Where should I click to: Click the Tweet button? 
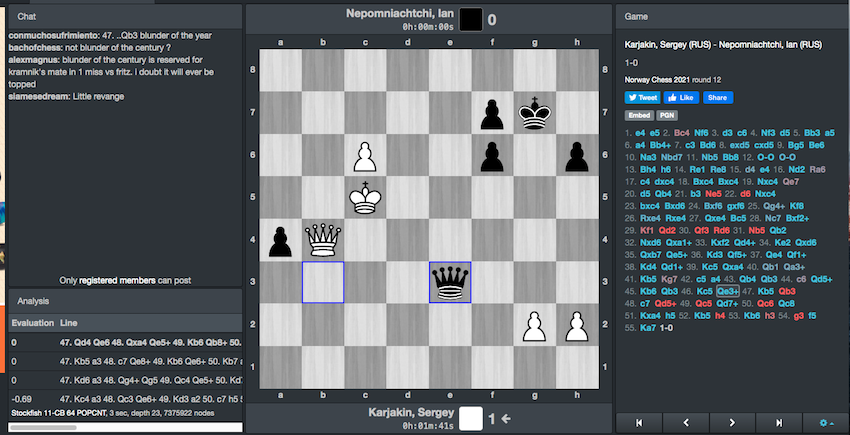pos(642,98)
